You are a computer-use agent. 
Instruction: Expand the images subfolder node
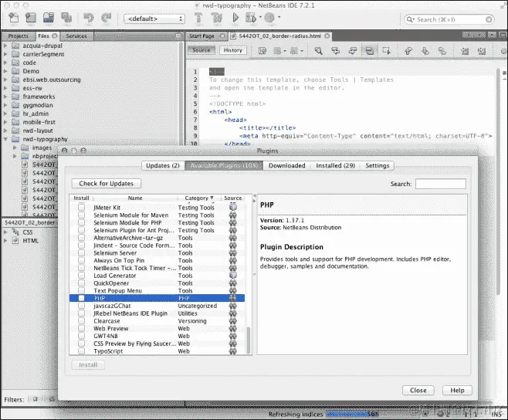(15, 147)
